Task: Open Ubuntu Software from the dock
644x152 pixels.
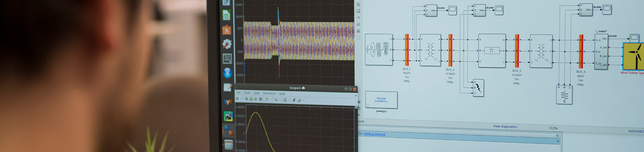Action: [x=227, y=30]
